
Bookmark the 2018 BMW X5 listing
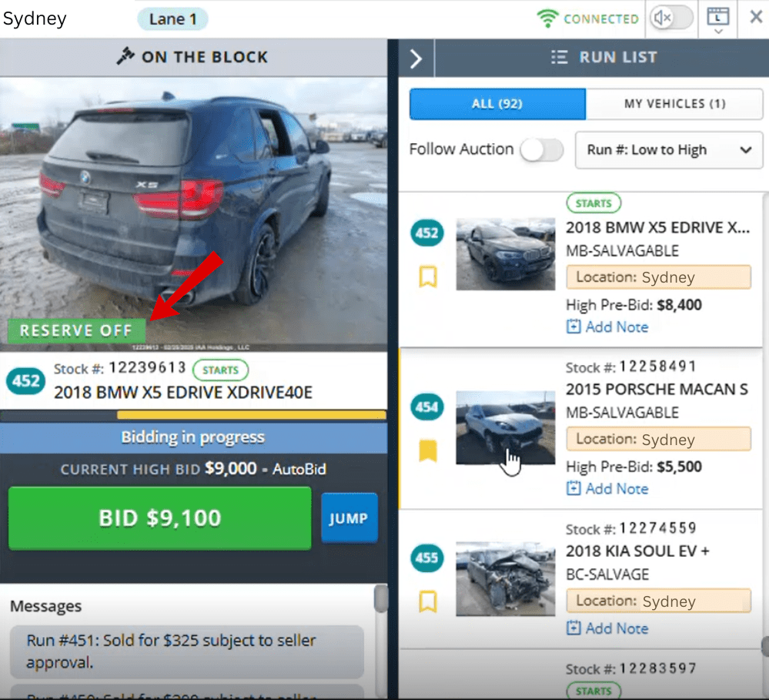pyautogui.click(x=428, y=277)
